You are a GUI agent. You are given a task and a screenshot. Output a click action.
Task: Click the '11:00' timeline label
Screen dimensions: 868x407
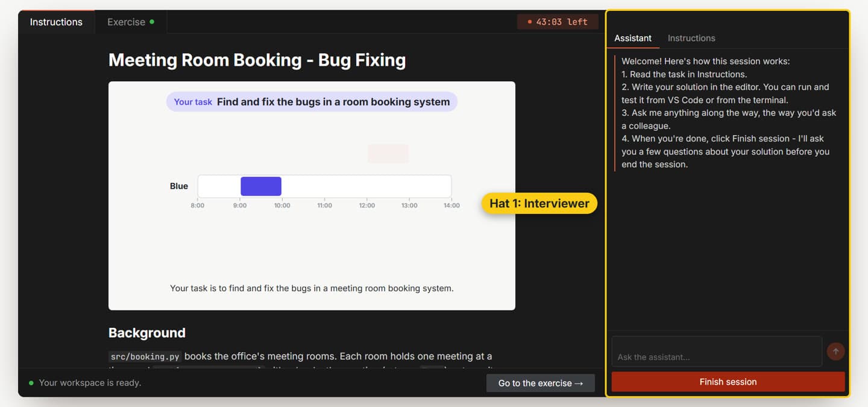(x=324, y=206)
